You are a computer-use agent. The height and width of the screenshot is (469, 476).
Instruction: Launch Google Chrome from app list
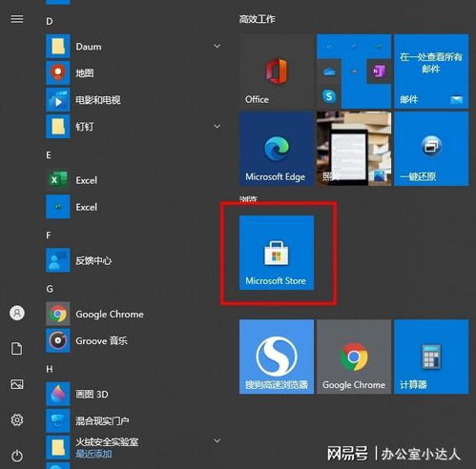(58, 314)
